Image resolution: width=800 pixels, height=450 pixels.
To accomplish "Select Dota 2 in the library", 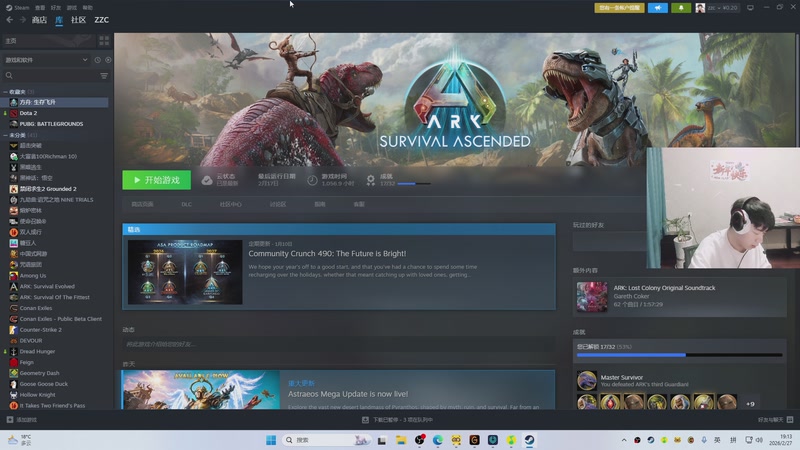I will tap(28, 113).
